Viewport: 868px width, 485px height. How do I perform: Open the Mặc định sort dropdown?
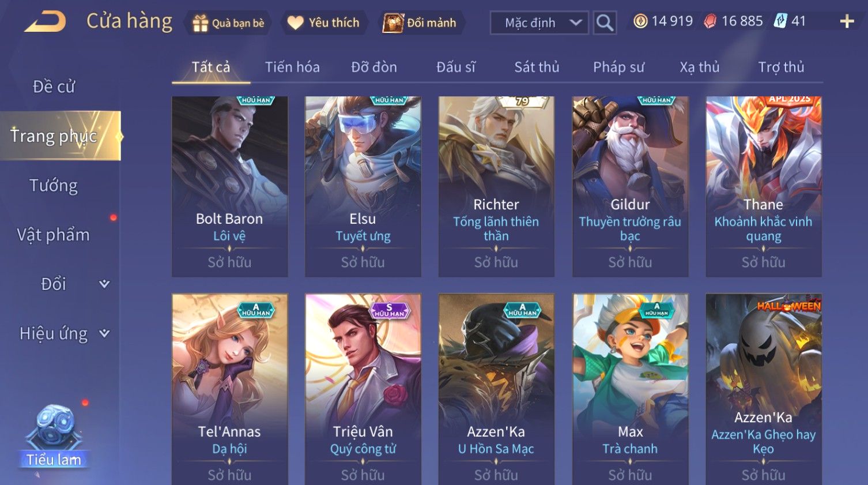click(x=539, y=22)
